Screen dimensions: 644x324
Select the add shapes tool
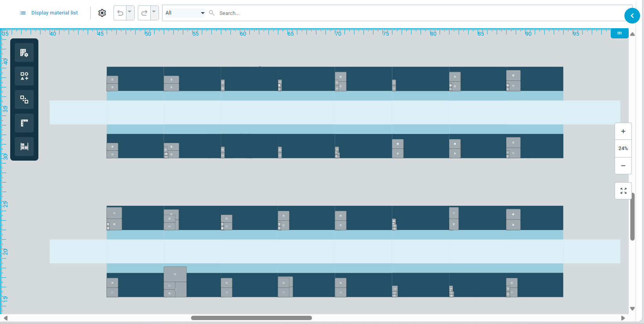point(24,76)
